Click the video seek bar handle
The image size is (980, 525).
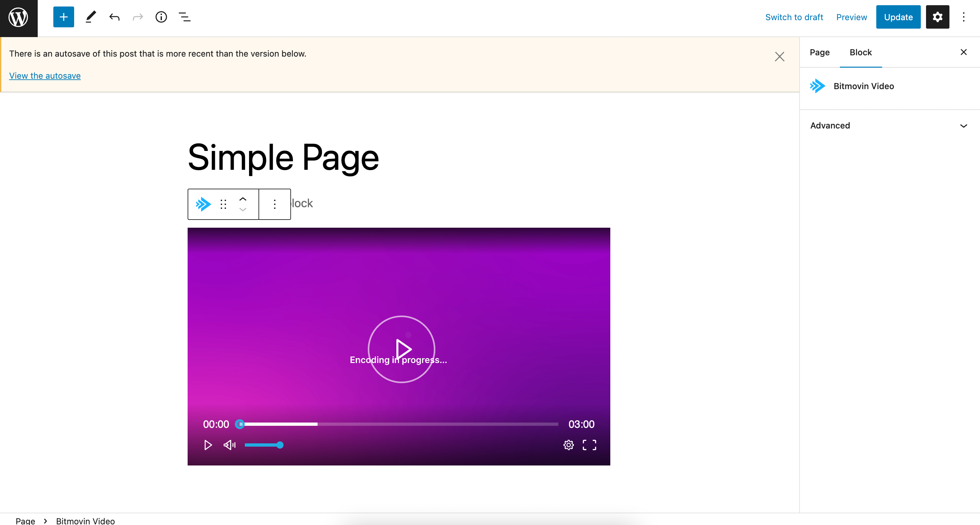(x=240, y=424)
